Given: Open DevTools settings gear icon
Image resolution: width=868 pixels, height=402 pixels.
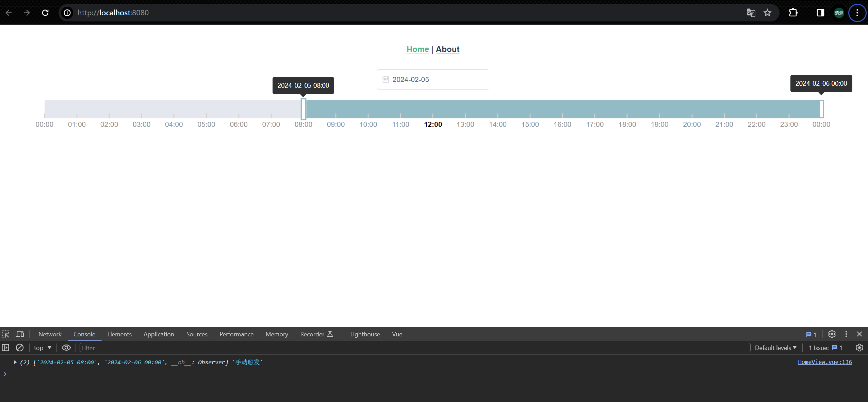Looking at the screenshot, I should (832, 334).
